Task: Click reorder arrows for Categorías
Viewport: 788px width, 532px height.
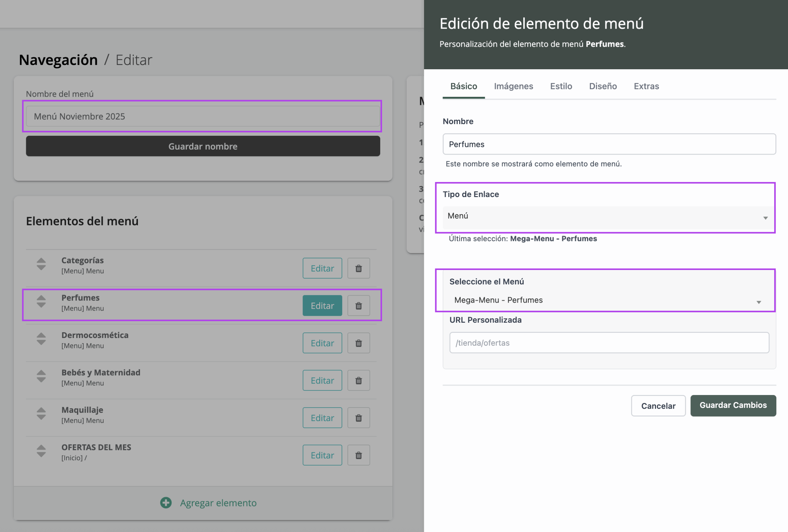Action: 41,264
